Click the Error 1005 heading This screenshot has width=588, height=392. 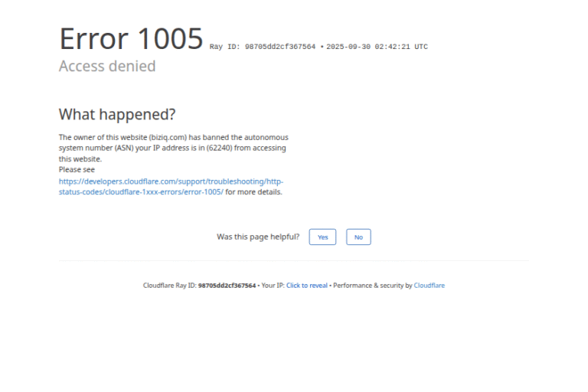point(131,38)
